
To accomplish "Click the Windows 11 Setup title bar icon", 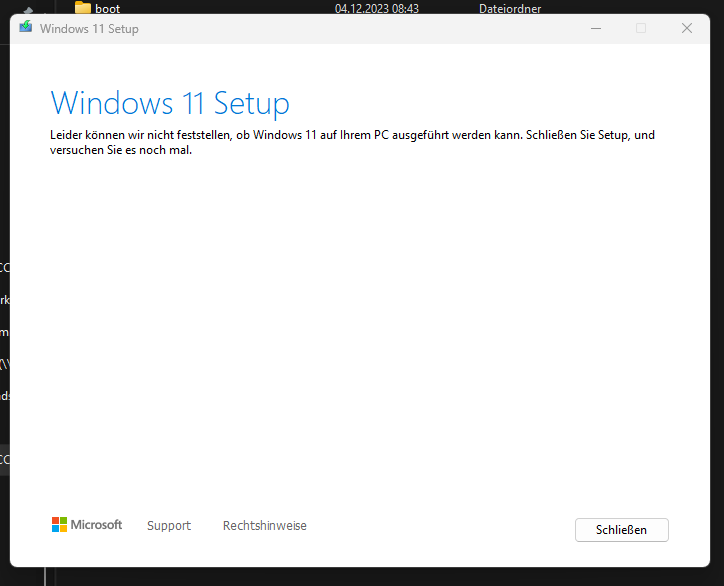I will click(26, 27).
